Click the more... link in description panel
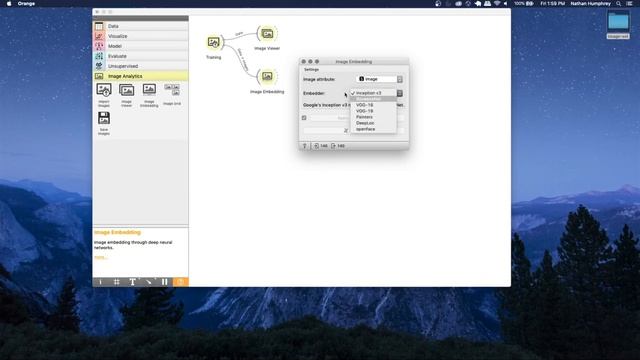The image size is (640, 360). coord(100,258)
